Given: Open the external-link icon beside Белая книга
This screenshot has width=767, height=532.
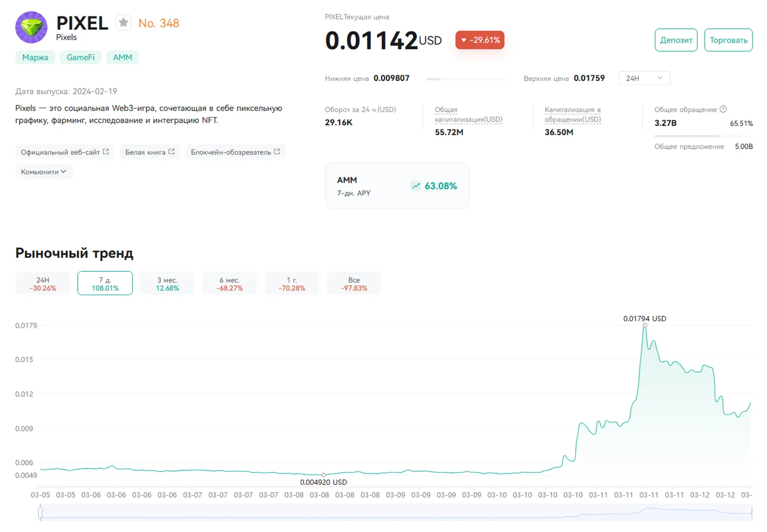Looking at the screenshot, I should click(172, 151).
